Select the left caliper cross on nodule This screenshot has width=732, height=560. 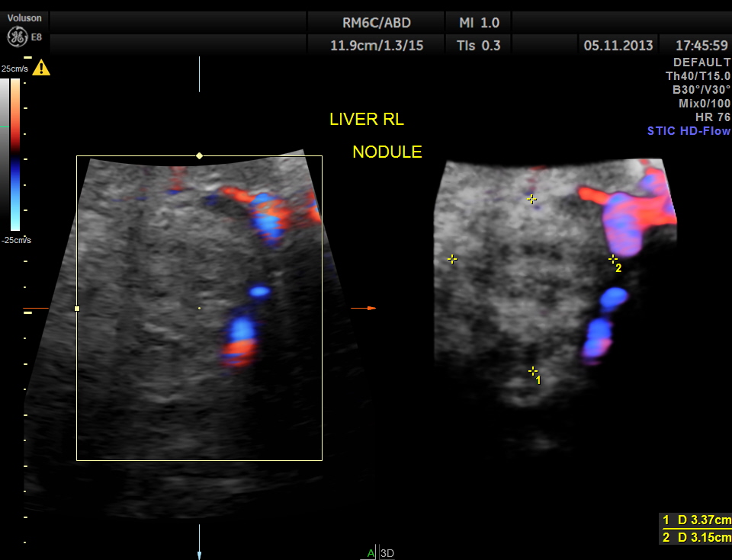452,259
